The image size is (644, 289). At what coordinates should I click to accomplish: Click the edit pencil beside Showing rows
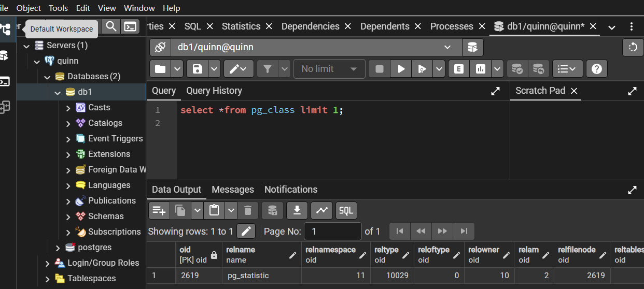[246, 231]
